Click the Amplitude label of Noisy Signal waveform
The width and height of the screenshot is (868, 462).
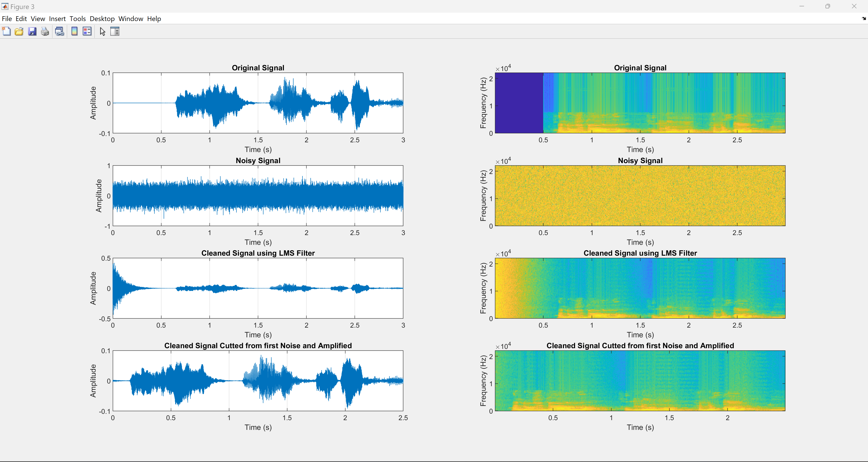98,195
